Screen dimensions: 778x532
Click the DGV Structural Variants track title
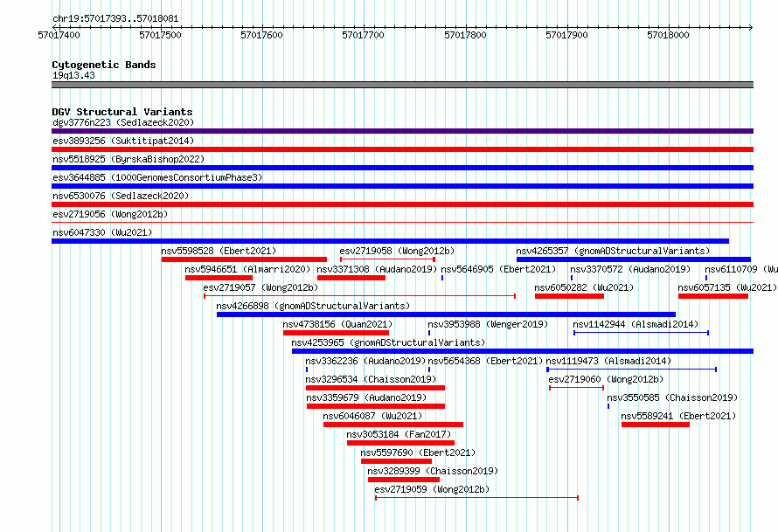click(x=122, y=112)
